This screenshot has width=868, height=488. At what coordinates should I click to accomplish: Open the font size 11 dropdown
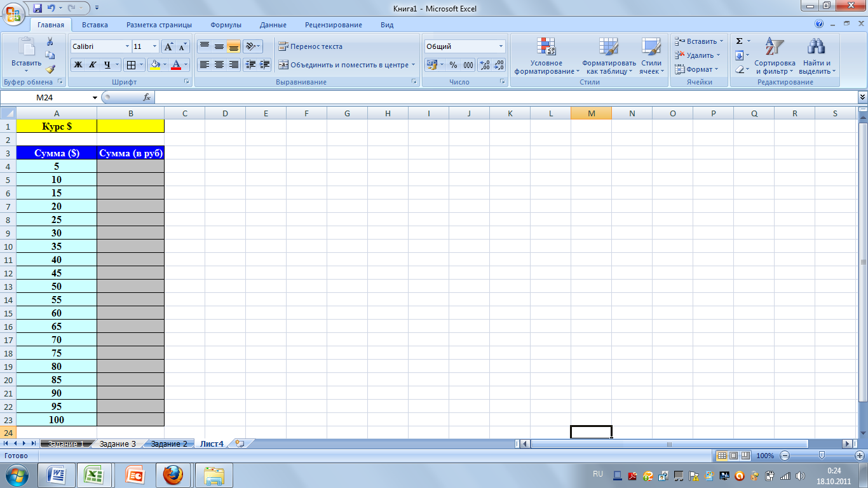[x=155, y=46]
